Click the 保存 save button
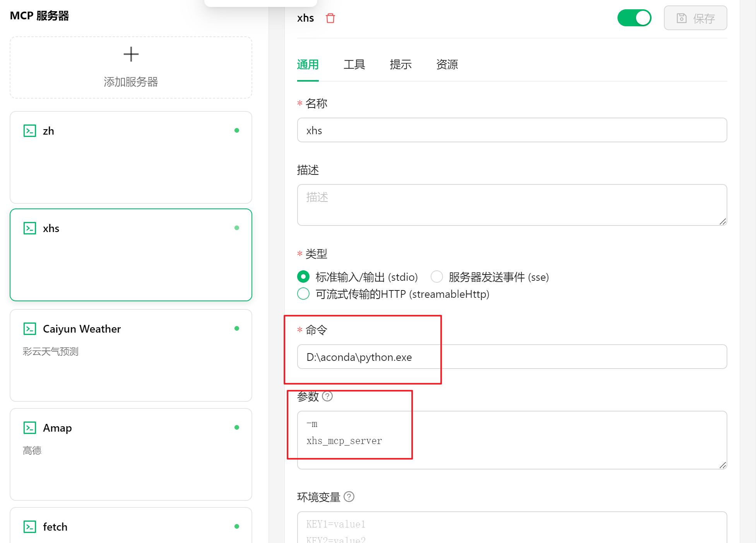Screen dimensions: 756x543 coord(695,18)
